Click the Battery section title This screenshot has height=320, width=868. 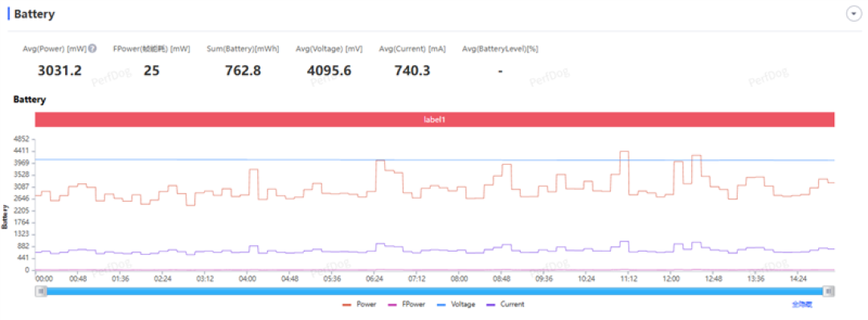coord(35,14)
